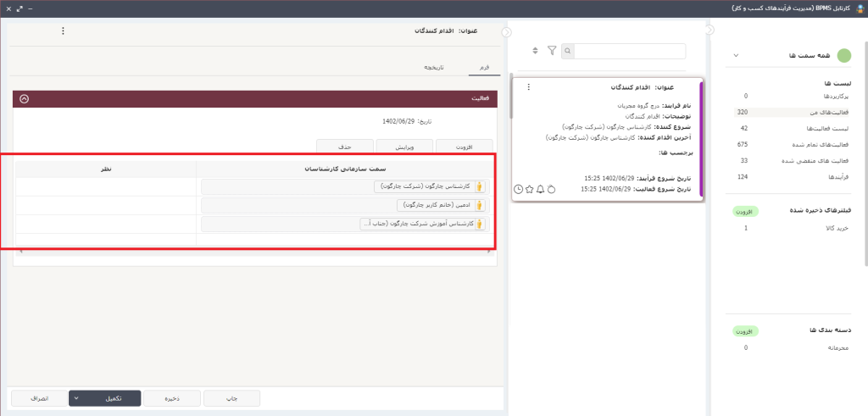Click the افزودن badge next to فیلترهای ذخیره شده
This screenshot has height=416, width=868.
[743, 210]
